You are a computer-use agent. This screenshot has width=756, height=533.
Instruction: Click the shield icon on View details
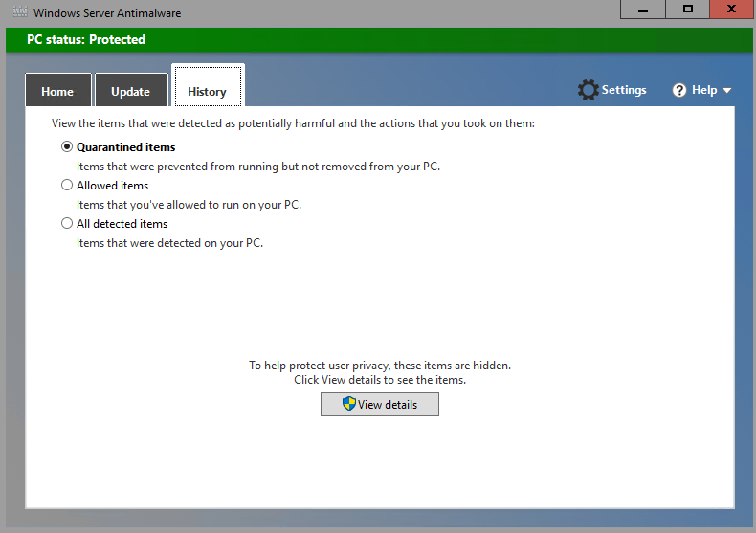[348, 404]
